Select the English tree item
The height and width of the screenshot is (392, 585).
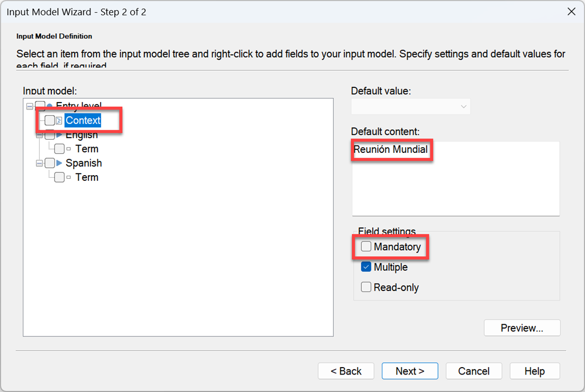[81, 135]
